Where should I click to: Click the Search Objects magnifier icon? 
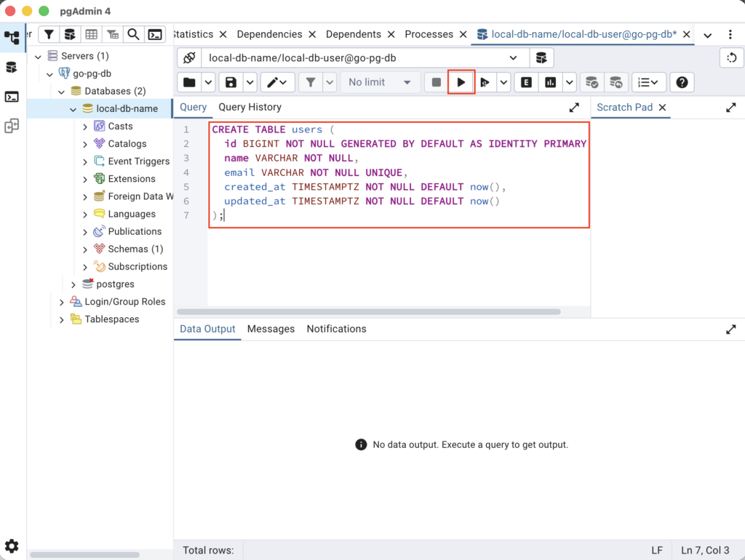click(133, 34)
